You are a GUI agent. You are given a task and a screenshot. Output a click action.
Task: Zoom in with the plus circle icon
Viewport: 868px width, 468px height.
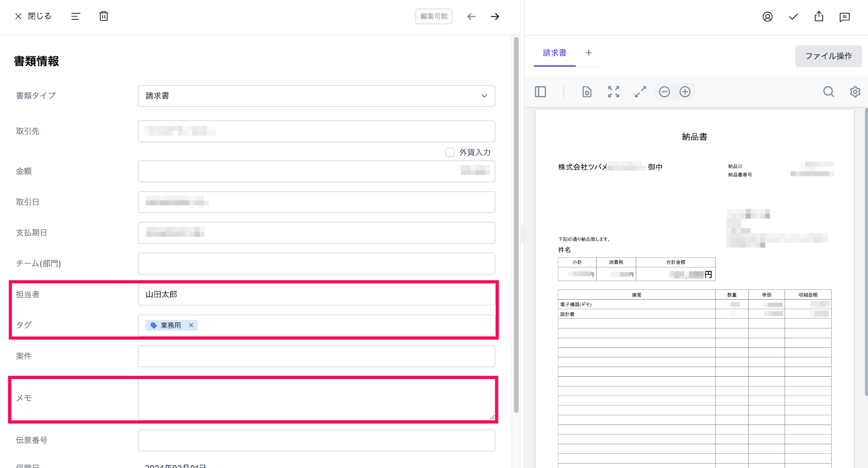point(685,92)
